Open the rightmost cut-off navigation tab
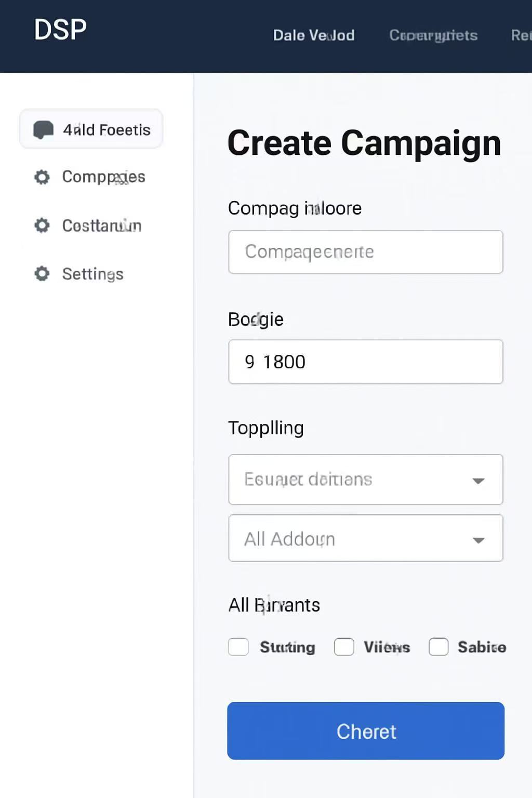 521,35
